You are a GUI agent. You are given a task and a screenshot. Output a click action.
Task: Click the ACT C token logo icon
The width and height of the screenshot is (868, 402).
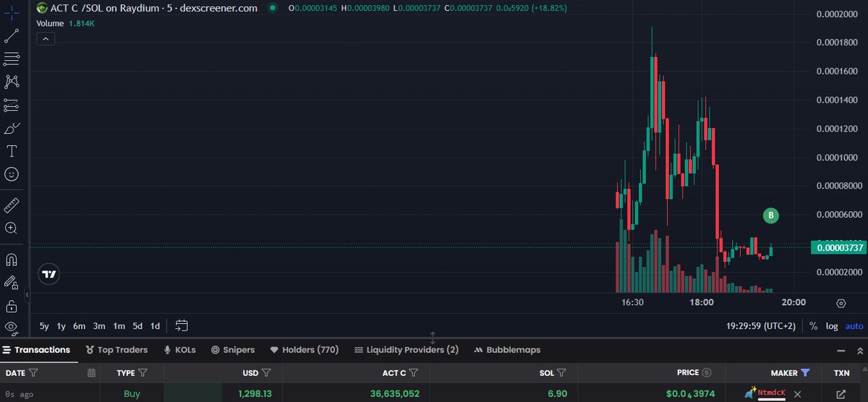(x=41, y=8)
